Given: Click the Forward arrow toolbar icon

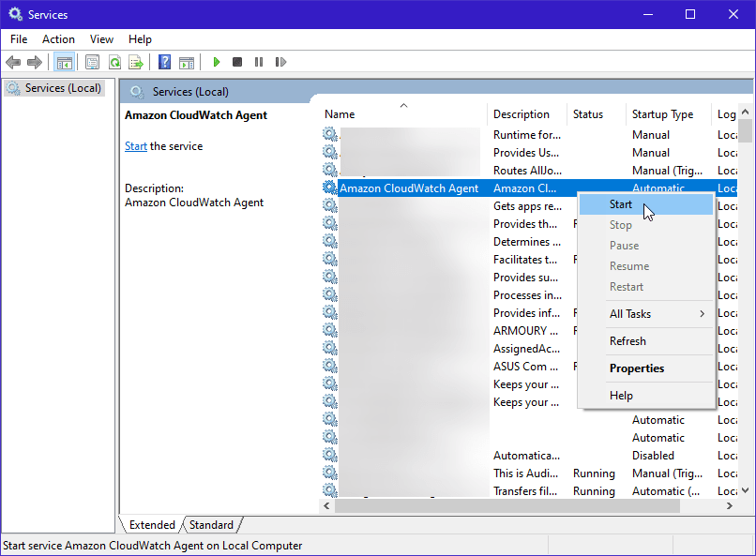Looking at the screenshot, I should (x=35, y=62).
